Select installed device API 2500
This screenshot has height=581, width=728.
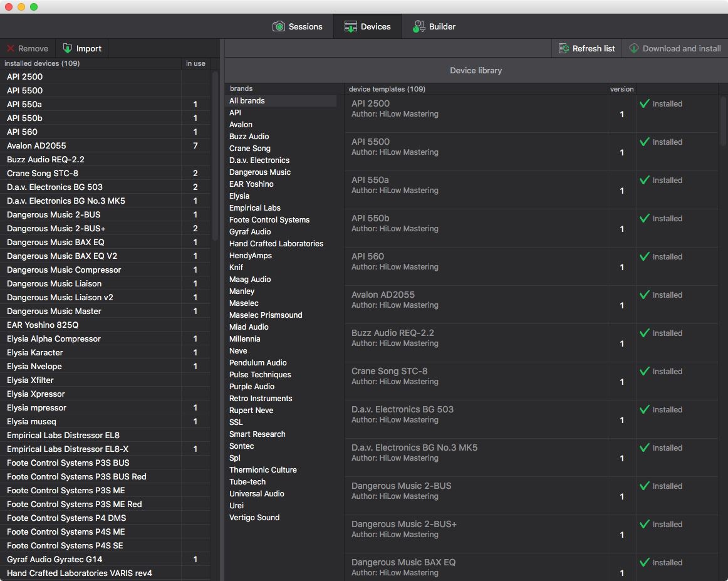click(105, 76)
